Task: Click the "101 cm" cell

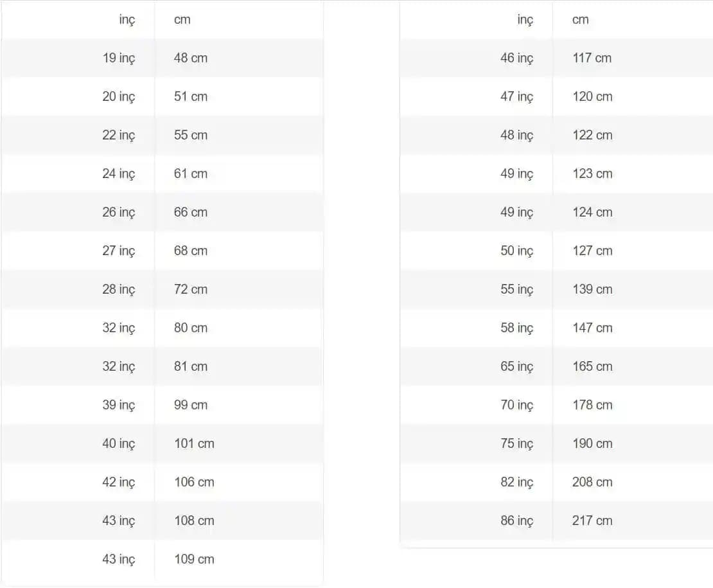Action: [194, 443]
